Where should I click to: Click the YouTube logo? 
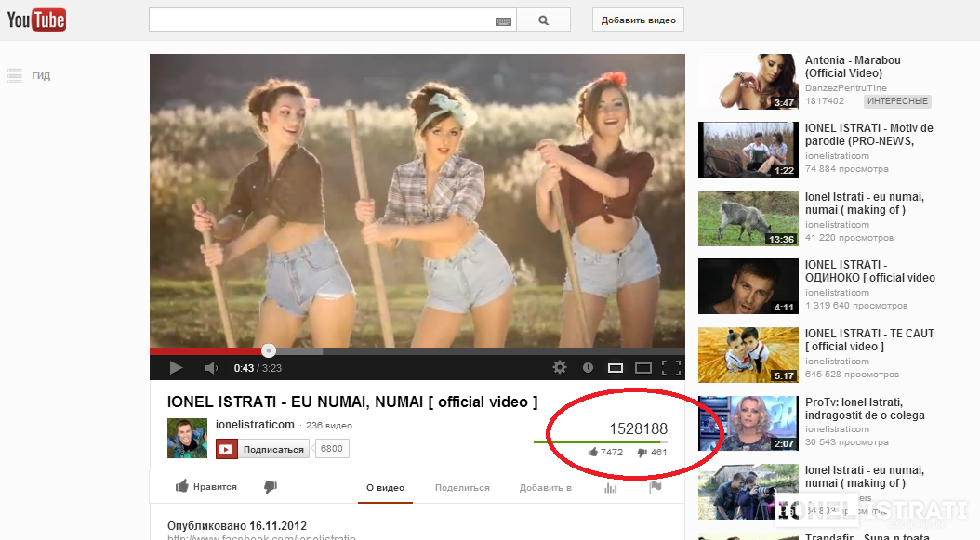(x=37, y=20)
